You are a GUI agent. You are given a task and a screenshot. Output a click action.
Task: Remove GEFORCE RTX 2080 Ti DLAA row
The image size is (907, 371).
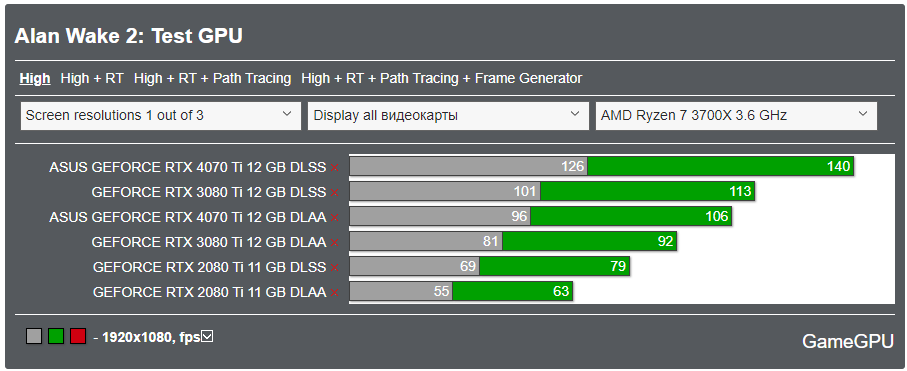(334, 293)
